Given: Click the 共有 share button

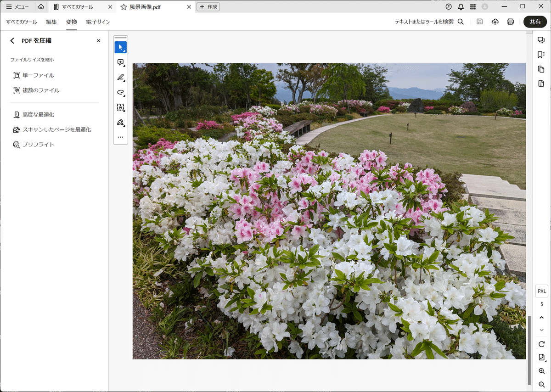Looking at the screenshot, I should click(535, 22).
